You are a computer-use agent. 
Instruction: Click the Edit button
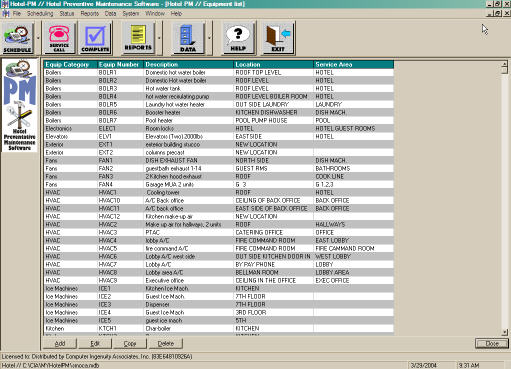95,344
